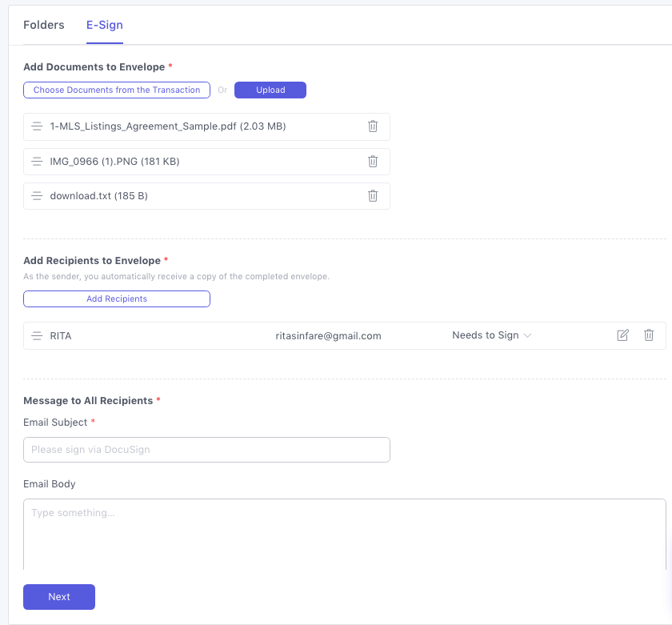672x625 pixels.
Task: Click the 1-MLS_Listings_Agreement_Sample.pdf file name
Action: point(167,126)
